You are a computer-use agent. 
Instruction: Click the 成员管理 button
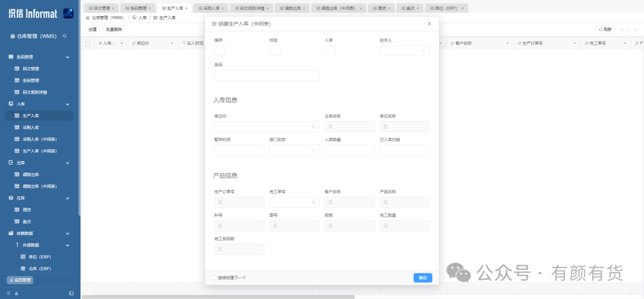coord(20,280)
